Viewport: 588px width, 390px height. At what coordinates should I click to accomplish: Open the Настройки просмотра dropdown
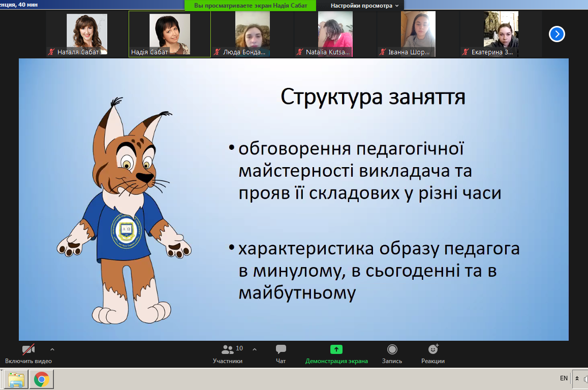364,6
